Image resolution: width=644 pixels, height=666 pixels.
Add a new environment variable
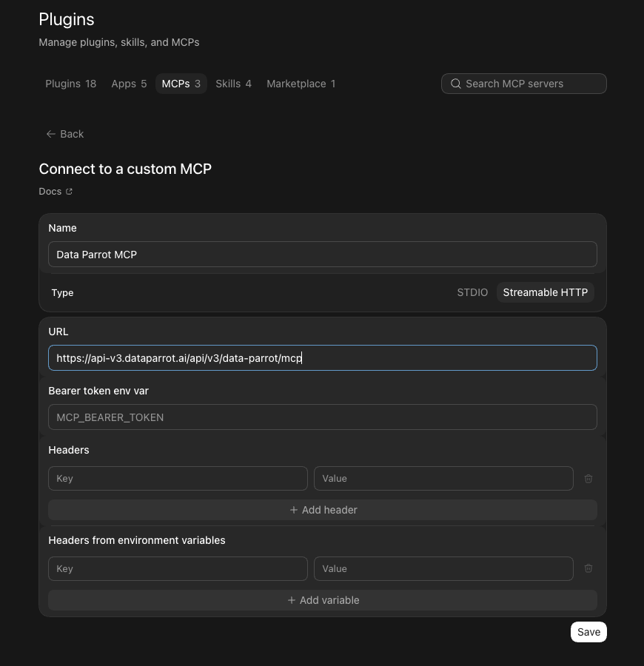tap(323, 600)
